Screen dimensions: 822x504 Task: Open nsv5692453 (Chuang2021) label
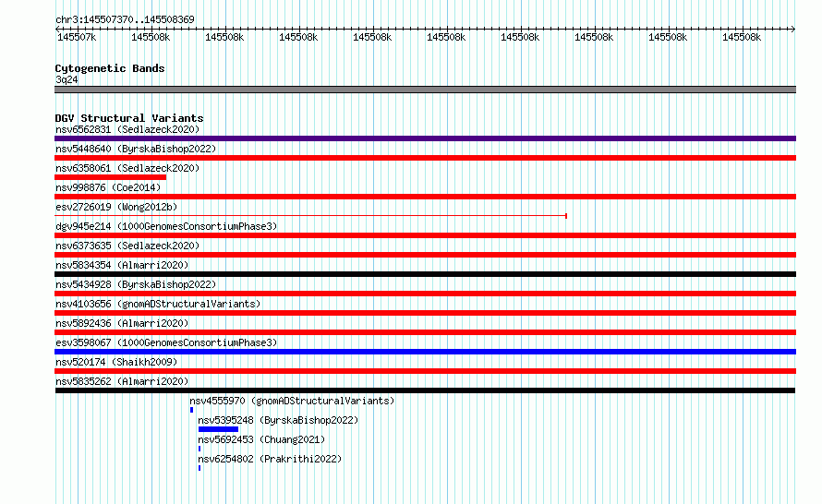[x=261, y=439]
